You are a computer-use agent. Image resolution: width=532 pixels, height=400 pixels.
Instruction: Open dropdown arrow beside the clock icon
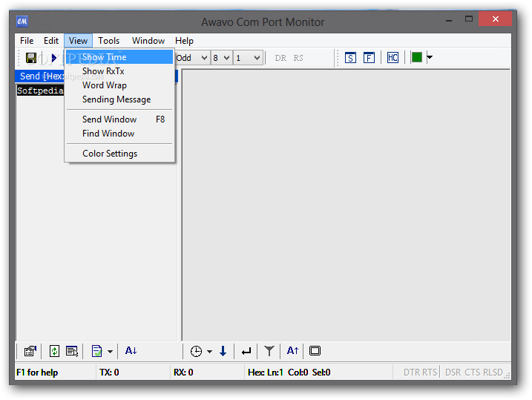[x=210, y=352]
